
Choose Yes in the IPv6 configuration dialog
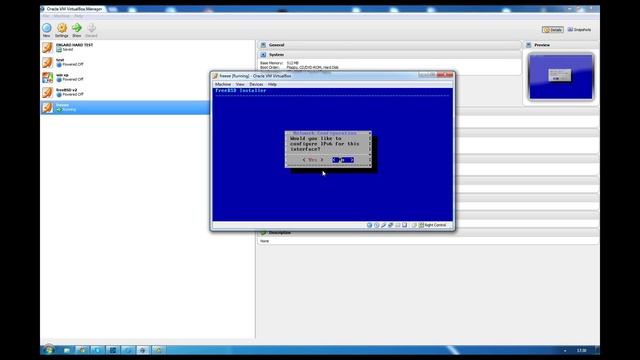(x=313, y=160)
